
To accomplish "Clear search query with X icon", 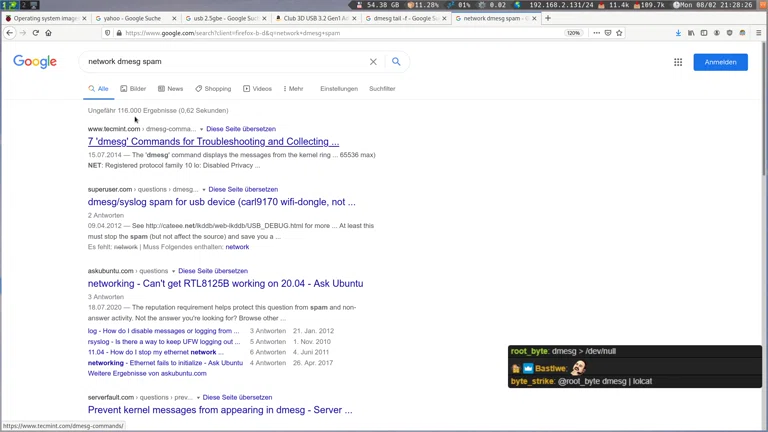I will pos(373,62).
